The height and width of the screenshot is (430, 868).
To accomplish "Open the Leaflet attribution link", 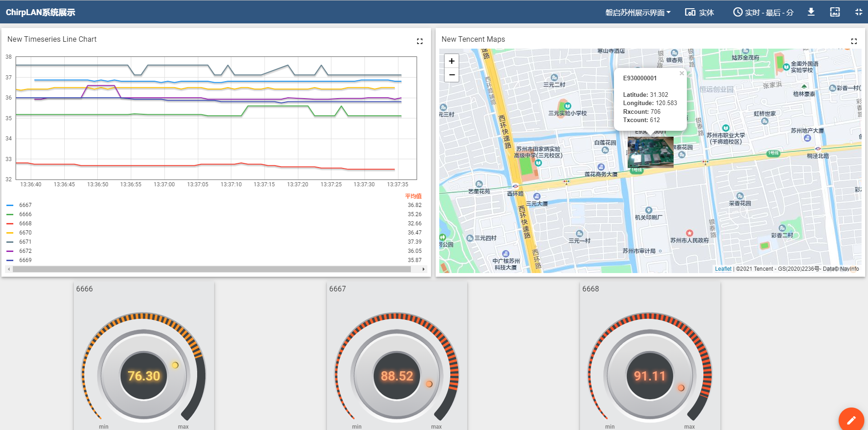I will [723, 269].
